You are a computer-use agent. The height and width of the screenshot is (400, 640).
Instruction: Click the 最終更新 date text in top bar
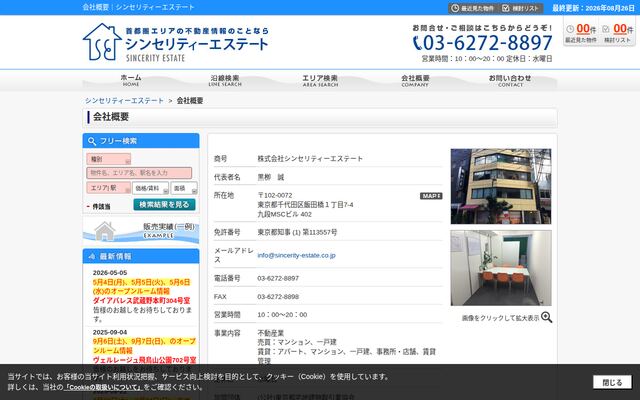(x=593, y=8)
